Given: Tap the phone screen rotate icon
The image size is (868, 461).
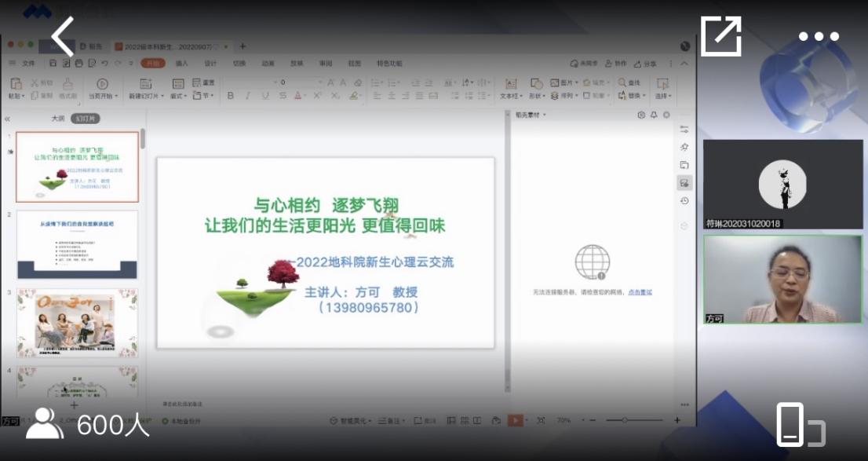Looking at the screenshot, I should [799, 425].
